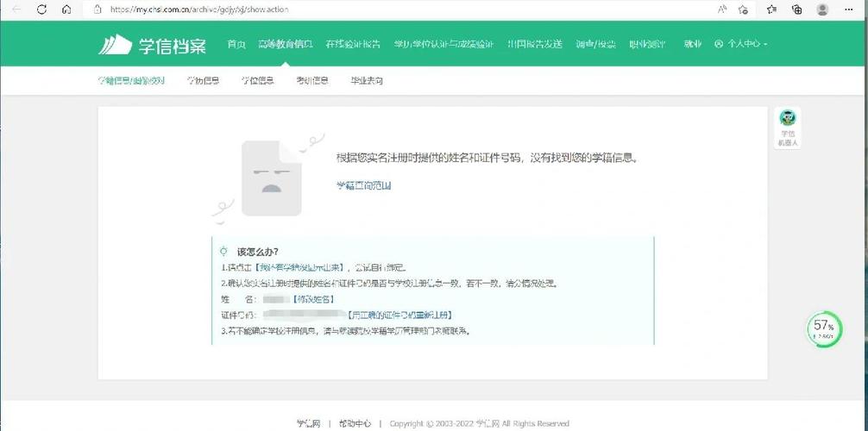Select the 考研信息 tab
Image resolution: width=868 pixels, height=431 pixels.
pyautogui.click(x=312, y=81)
